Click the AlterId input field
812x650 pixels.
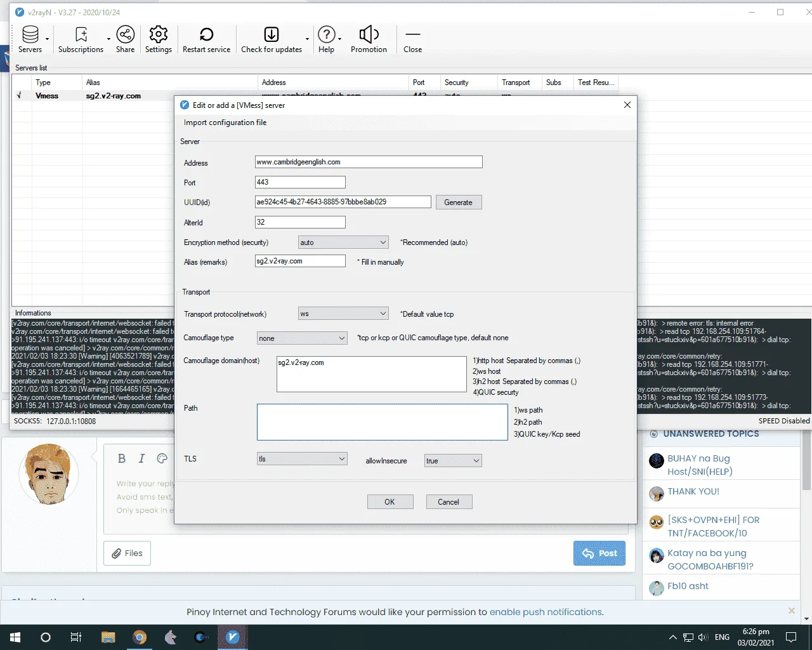(x=300, y=222)
